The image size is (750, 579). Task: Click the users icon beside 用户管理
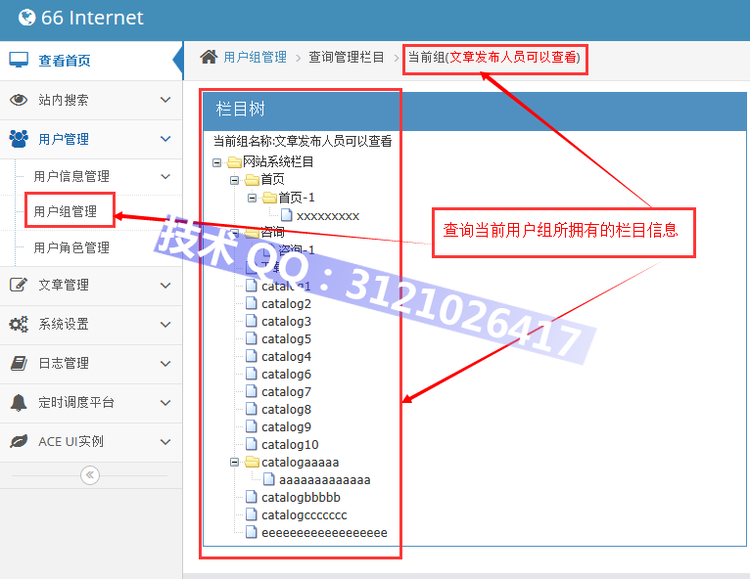(19, 139)
